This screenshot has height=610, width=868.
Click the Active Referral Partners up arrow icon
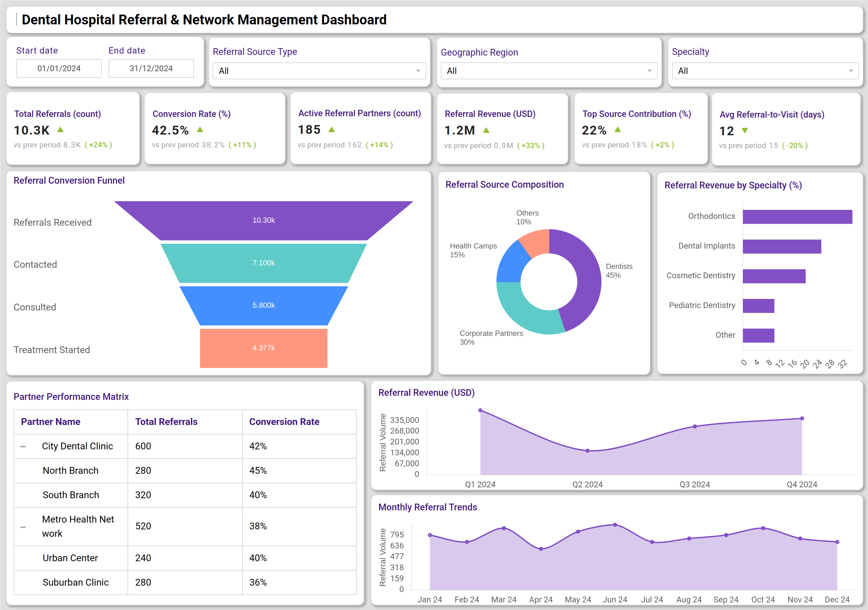(x=332, y=130)
